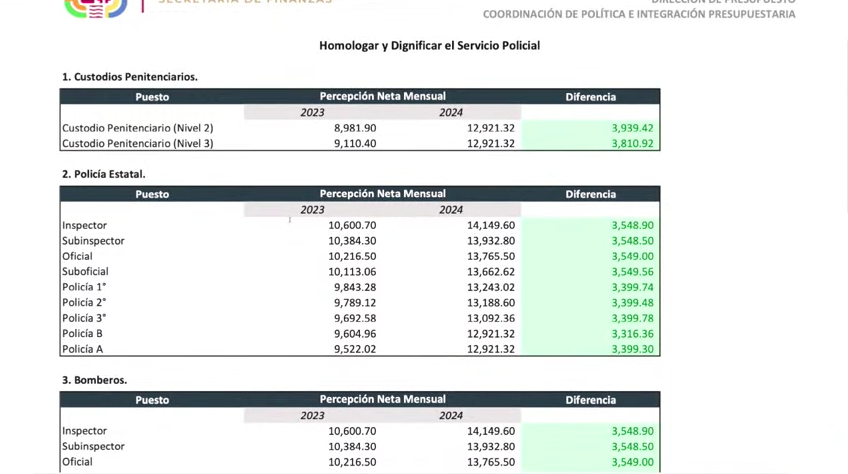Click the 13,243.02 value for Policía 1°
The width and height of the screenshot is (848, 474).
490,287
